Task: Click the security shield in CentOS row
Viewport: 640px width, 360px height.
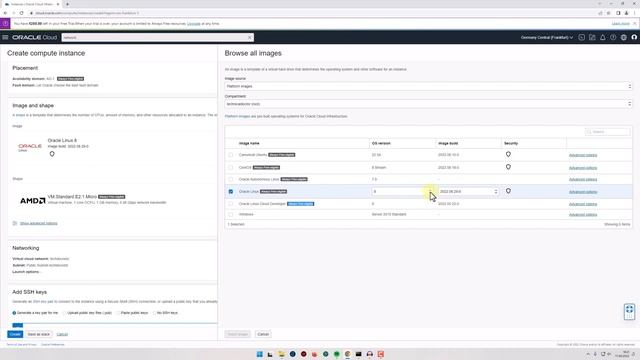Action: point(508,167)
